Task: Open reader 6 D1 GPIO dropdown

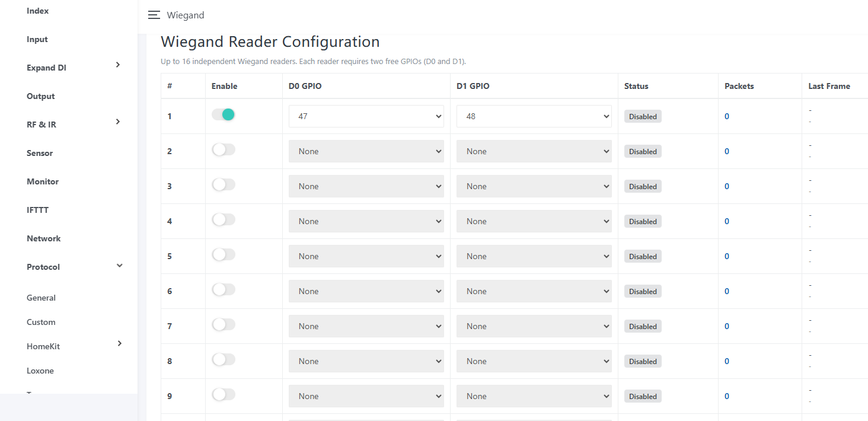Action: pyautogui.click(x=534, y=291)
